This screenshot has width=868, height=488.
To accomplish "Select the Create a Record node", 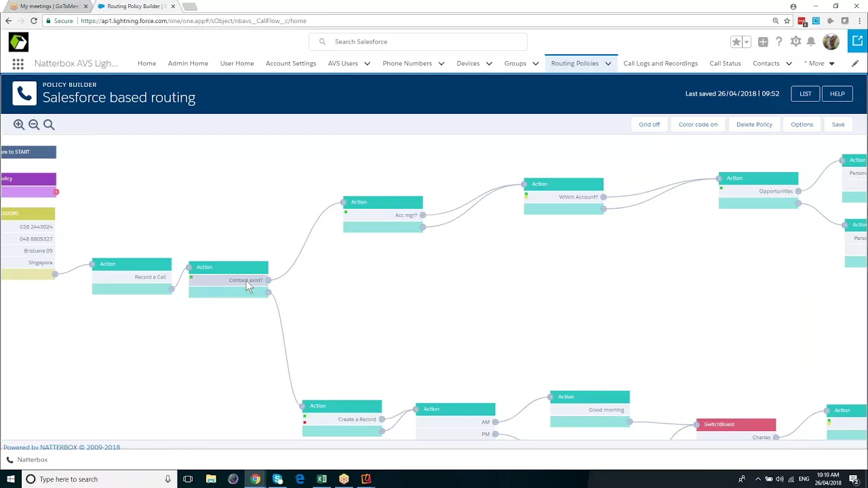I will coord(342,419).
